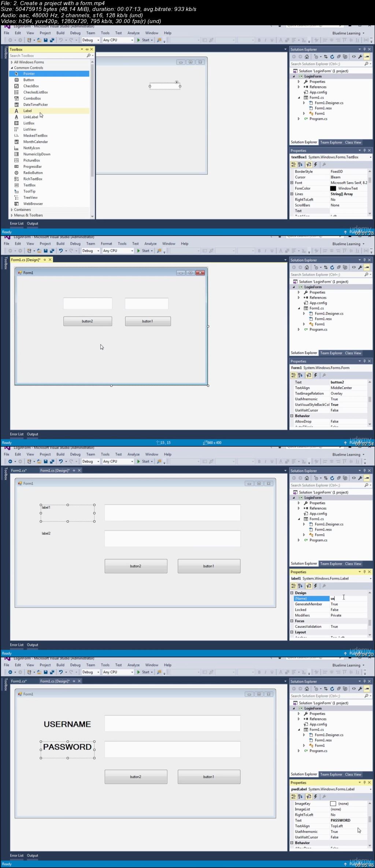Open textBox1 object selector dropdown in Properties
The width and height of the screenshot is (375, 868).
370,158
